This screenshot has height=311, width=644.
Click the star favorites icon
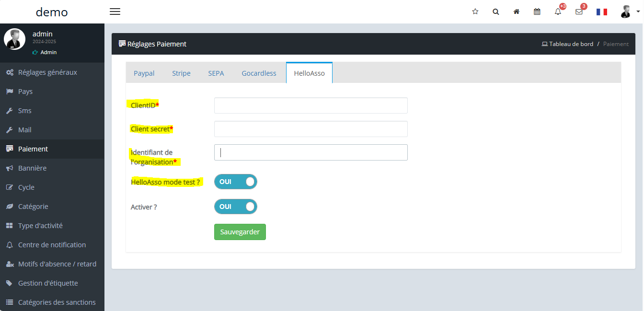(475, 12)
